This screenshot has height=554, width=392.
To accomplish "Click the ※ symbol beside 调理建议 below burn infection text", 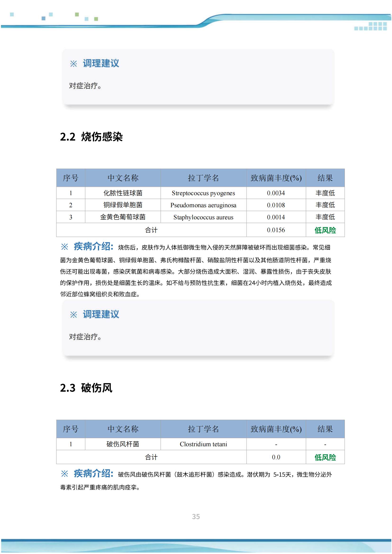I will point(73,315).
